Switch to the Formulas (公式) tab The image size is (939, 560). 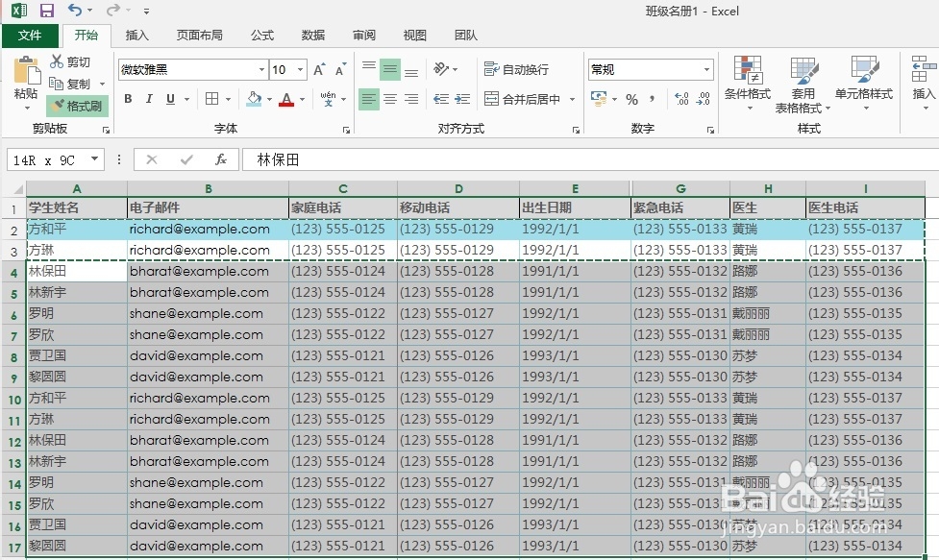tap(262, 36)
